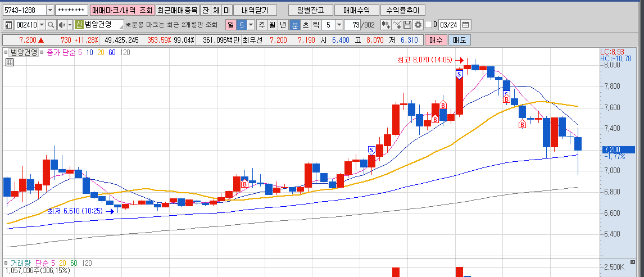Image resolution: width=644 pixels, height=277 pixels.
Task: Save chart with the floppy disk icon
Action: (x=407, y=25)
